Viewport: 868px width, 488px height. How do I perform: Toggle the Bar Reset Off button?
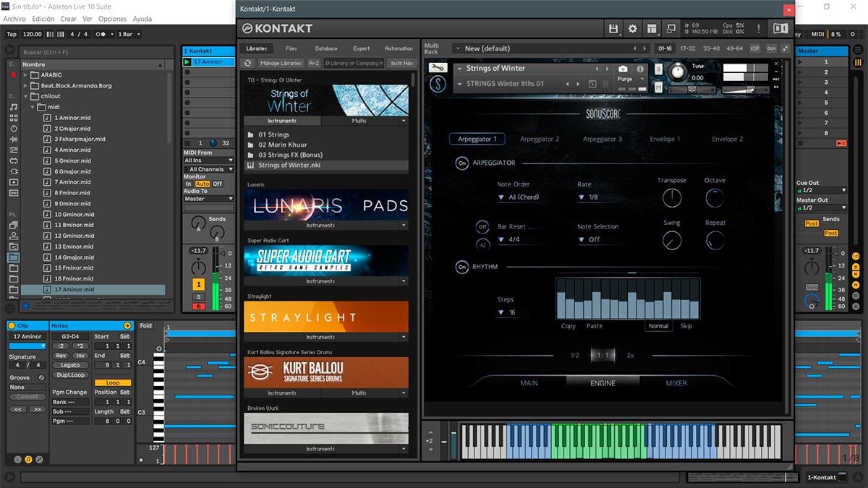click(x=482, y=227)
